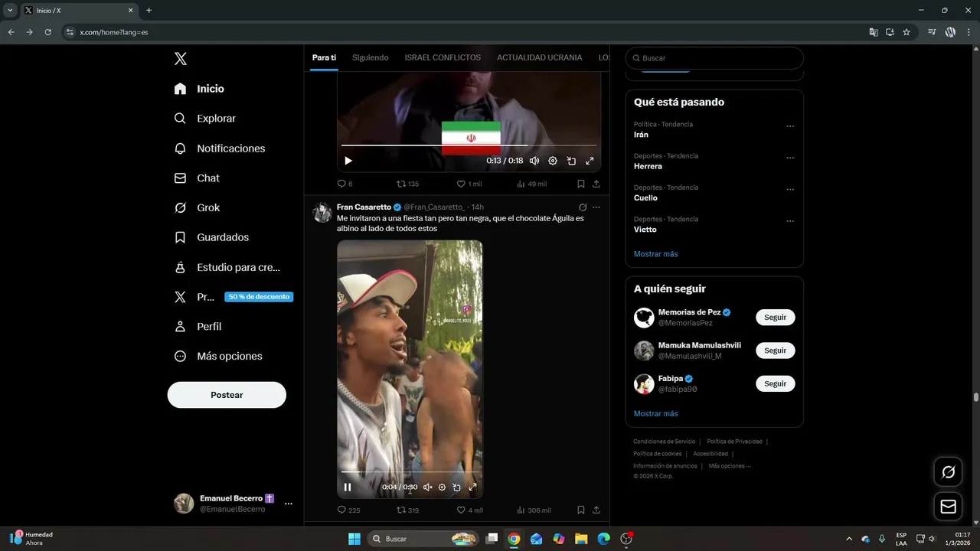Screen dimensions: 980x551
Task: Pause the Fran Casaretto video
Action: coord(348,487)
